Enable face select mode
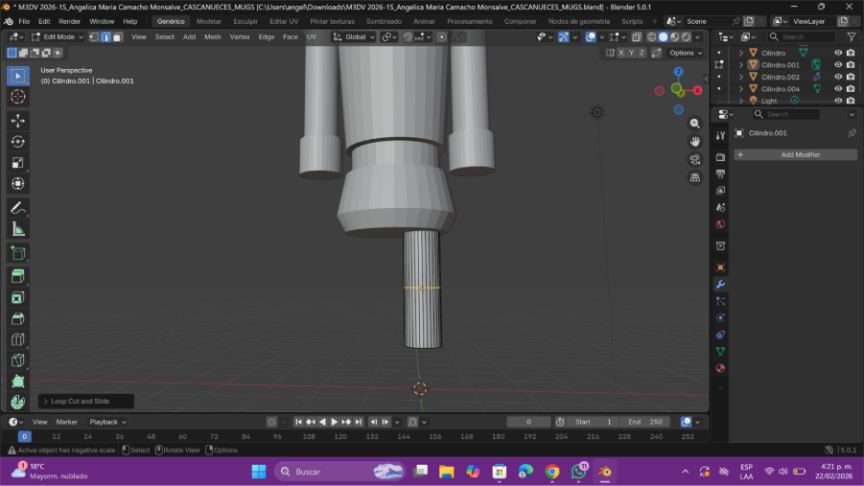 (117, 37)
